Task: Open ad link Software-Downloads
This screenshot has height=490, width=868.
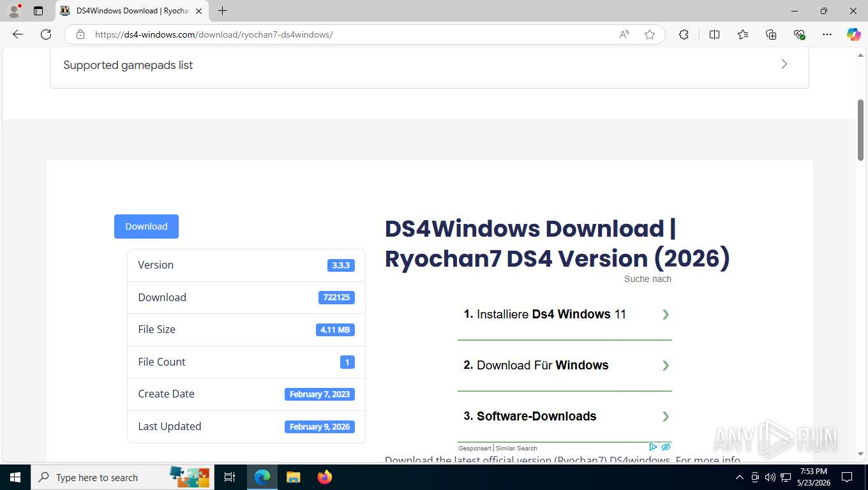Action: click(530, 416)
